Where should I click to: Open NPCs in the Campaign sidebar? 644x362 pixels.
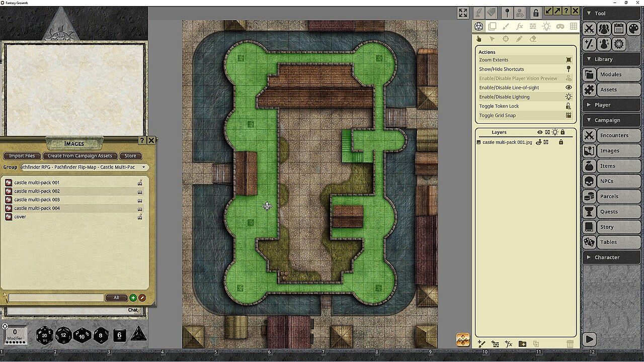pos(612,181)
